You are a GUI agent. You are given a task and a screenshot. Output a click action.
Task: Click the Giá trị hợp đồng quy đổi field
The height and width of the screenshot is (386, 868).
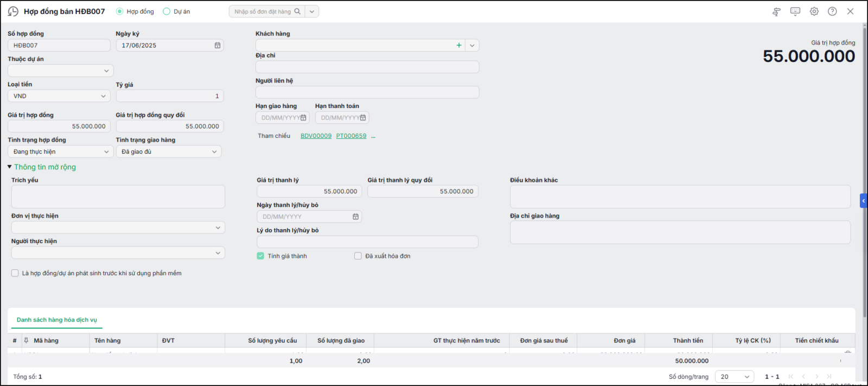point(170,126)
